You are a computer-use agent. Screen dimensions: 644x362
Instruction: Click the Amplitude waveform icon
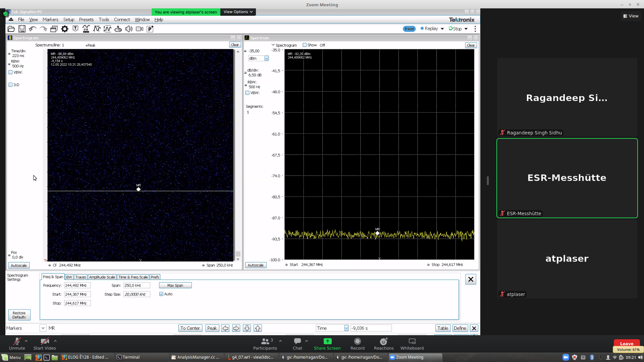(x=108, y=29)
